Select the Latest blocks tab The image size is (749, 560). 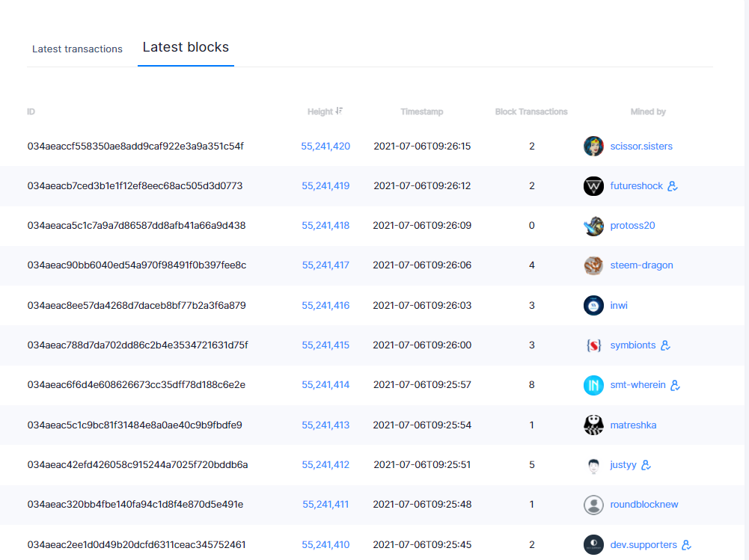[186, 47]
